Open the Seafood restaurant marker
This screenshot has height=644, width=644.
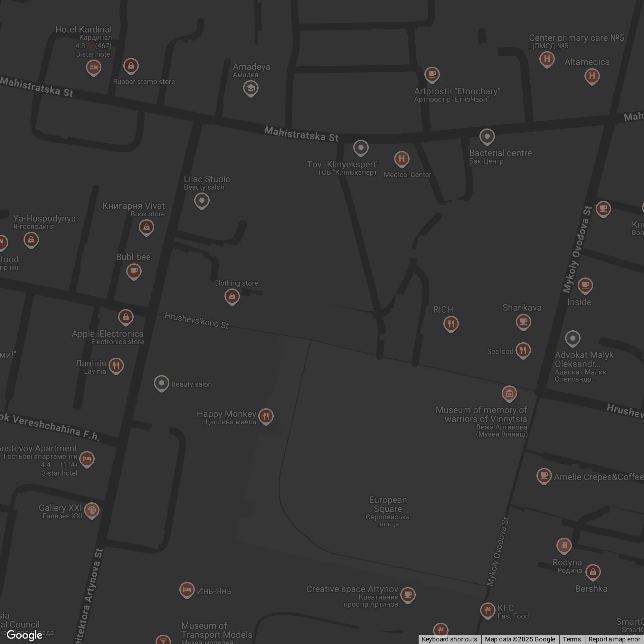(523, 351)
